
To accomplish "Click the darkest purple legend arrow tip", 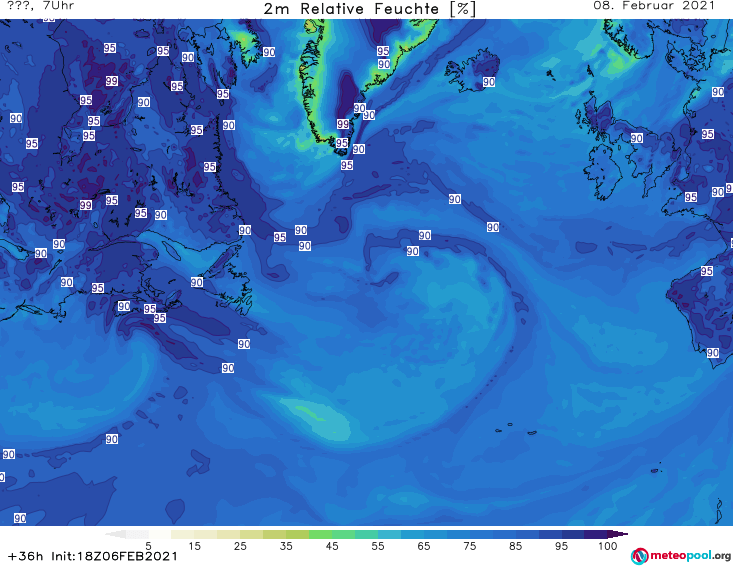I will coord(618,534).
